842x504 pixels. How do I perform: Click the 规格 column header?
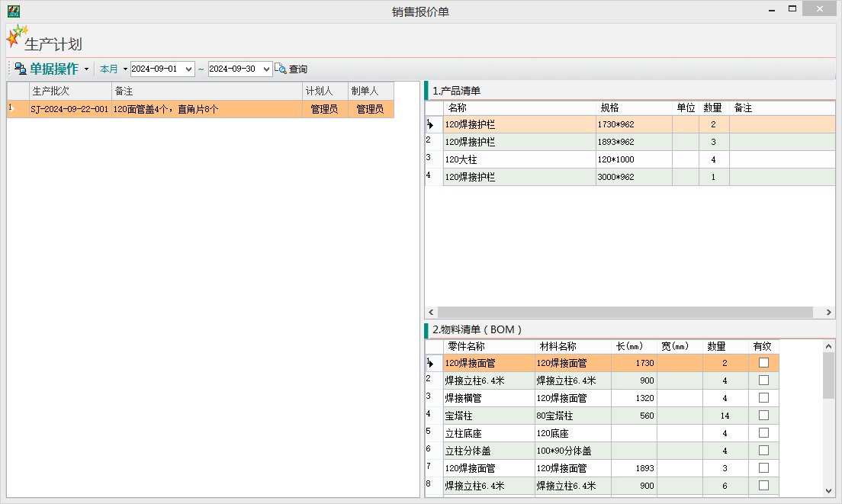pos(634,108)
